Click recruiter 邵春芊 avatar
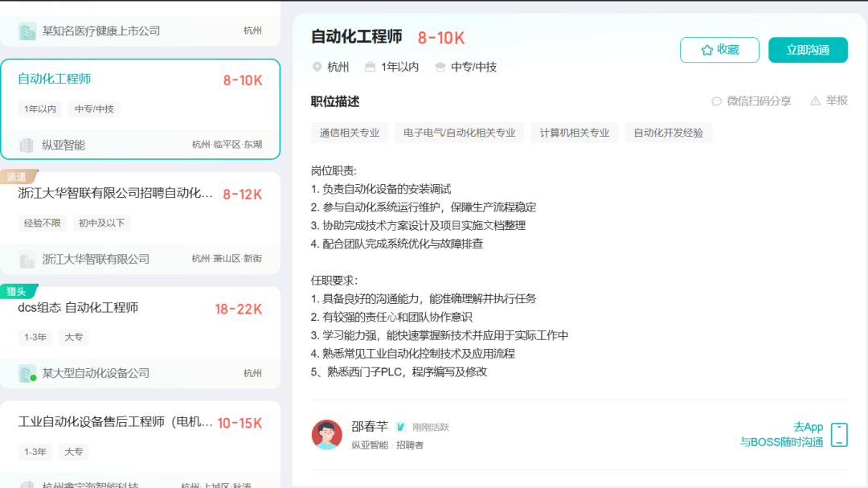The image size is (868, 488). [327, 435]
